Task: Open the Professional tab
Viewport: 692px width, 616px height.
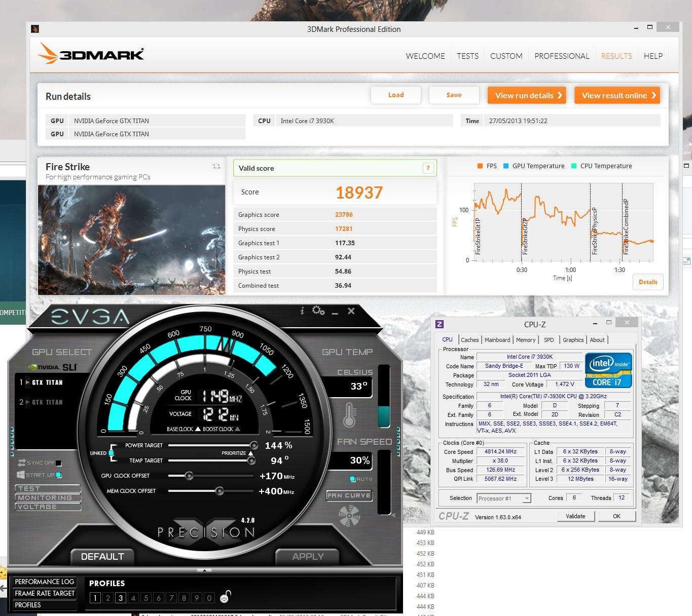Action: [x=562, y=56]
